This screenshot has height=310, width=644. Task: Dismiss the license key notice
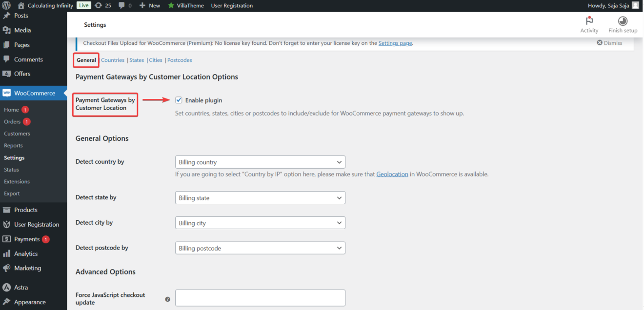click(x=609, y=42)
